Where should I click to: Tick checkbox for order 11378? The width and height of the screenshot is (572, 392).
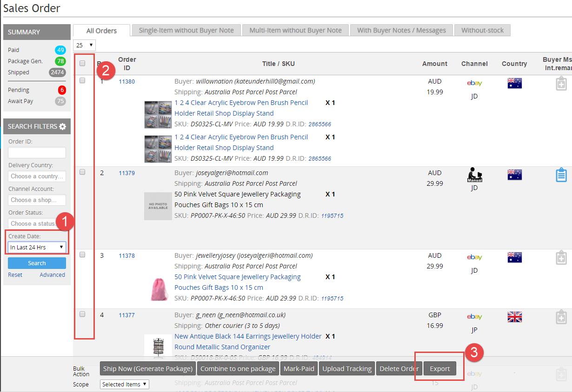tap(82, 255)
